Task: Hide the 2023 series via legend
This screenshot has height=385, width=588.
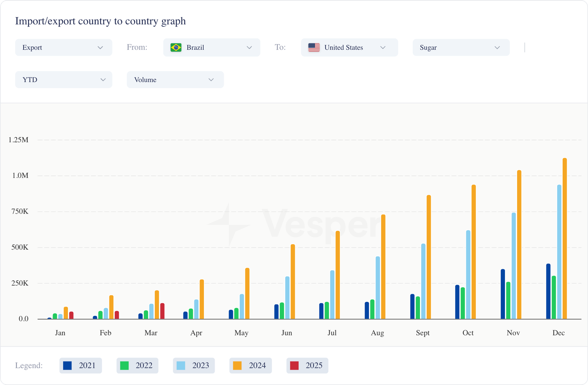Action: (x=194, y=366)
